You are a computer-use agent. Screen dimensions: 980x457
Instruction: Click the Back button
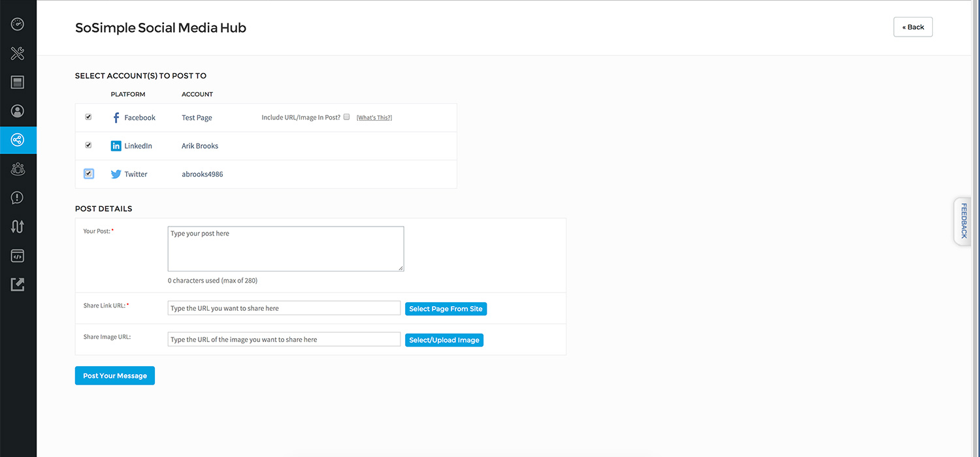913,27
